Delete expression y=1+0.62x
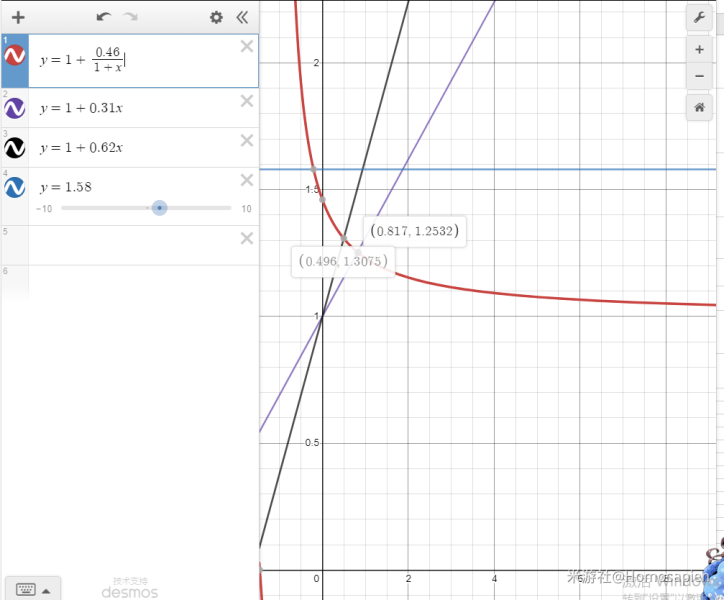724x600 pixels. click(x=247, y=140)
